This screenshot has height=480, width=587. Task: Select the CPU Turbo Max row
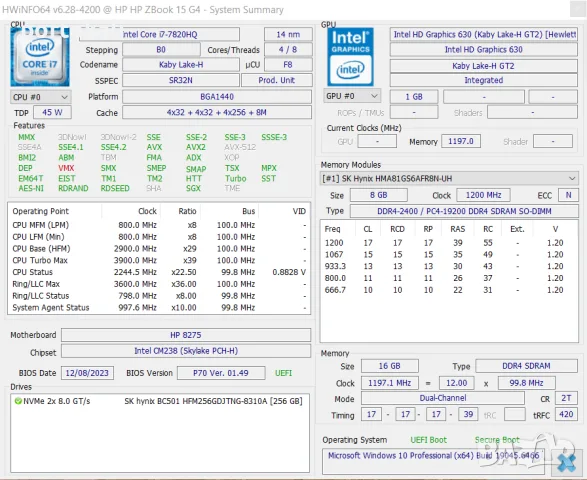[x=159, y=260]
